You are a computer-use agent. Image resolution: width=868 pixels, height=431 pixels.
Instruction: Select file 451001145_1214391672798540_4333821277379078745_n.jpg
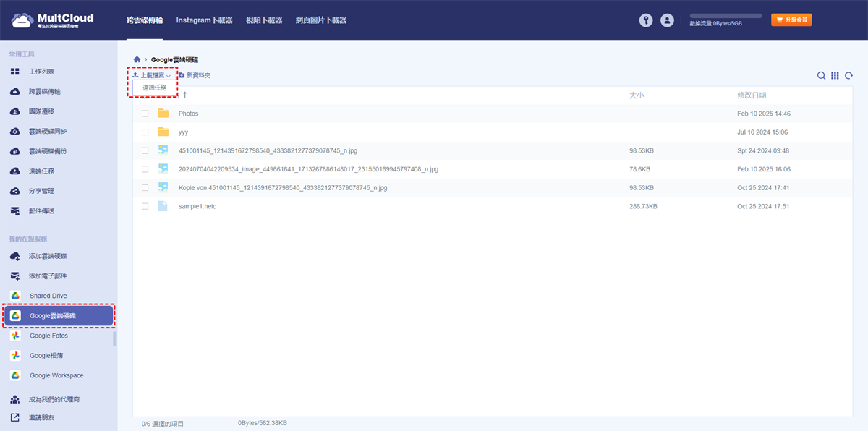coord(268,150)
